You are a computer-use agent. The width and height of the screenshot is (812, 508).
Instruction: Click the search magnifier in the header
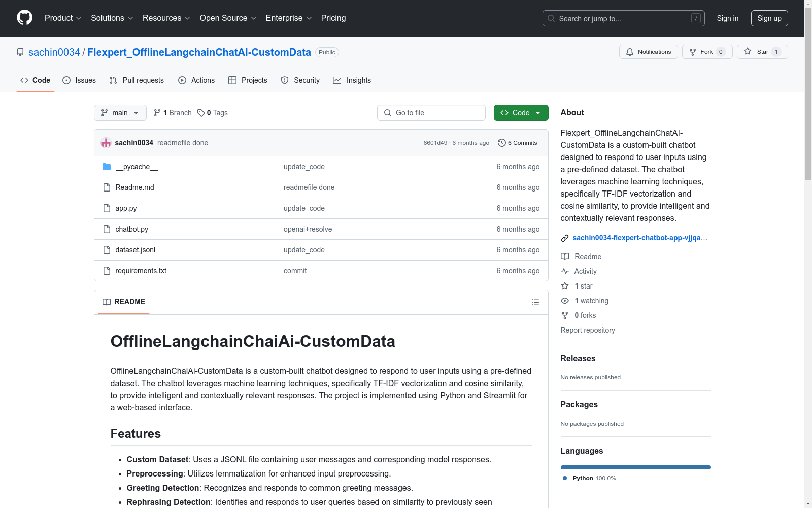coord(551,18)
